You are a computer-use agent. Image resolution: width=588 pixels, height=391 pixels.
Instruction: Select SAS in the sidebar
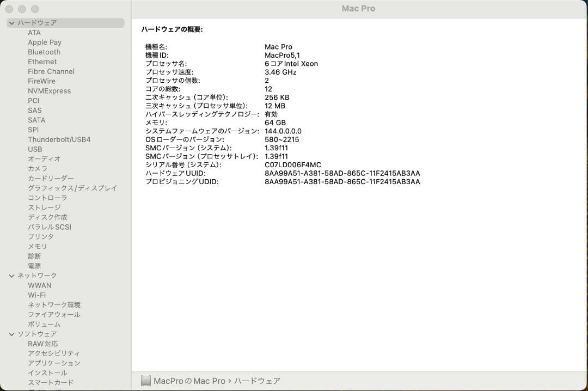point(34,111)
